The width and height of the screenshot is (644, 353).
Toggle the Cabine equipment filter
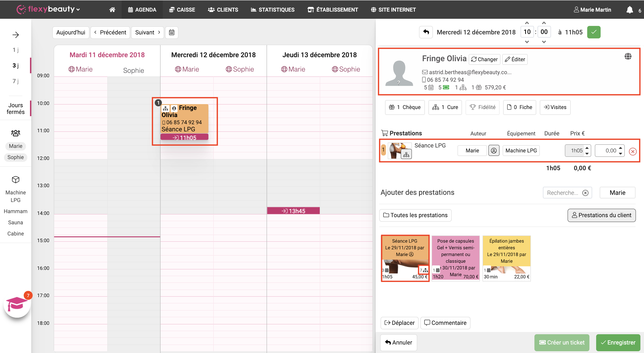[x=15, y=234]
